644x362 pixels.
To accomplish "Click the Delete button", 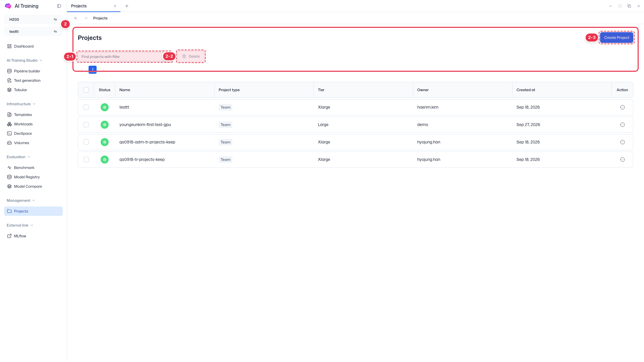I will coord(191,56).
